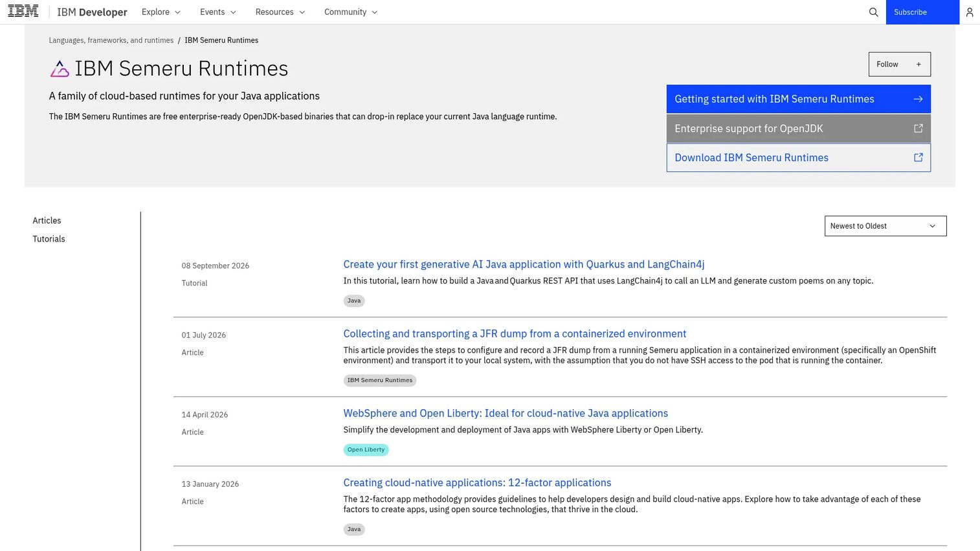The height and width of the screenshot is (551, 980).
Task: Click the IBM Semeru Runtimes tag
Action: [380, 380]
